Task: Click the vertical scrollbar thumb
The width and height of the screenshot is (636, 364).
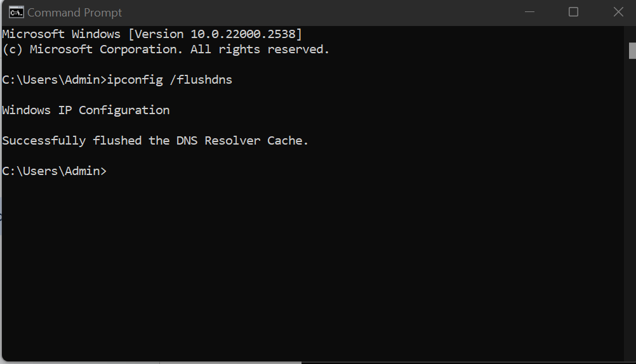Action: point(632,50)
